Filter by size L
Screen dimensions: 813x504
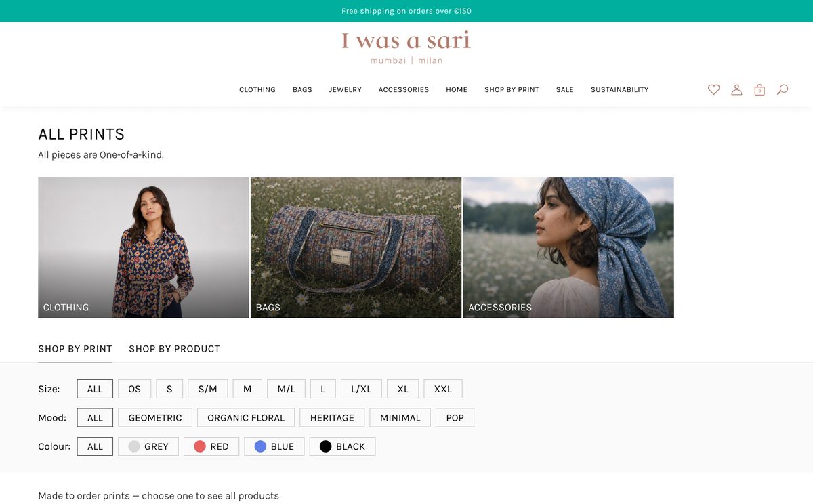323,389
